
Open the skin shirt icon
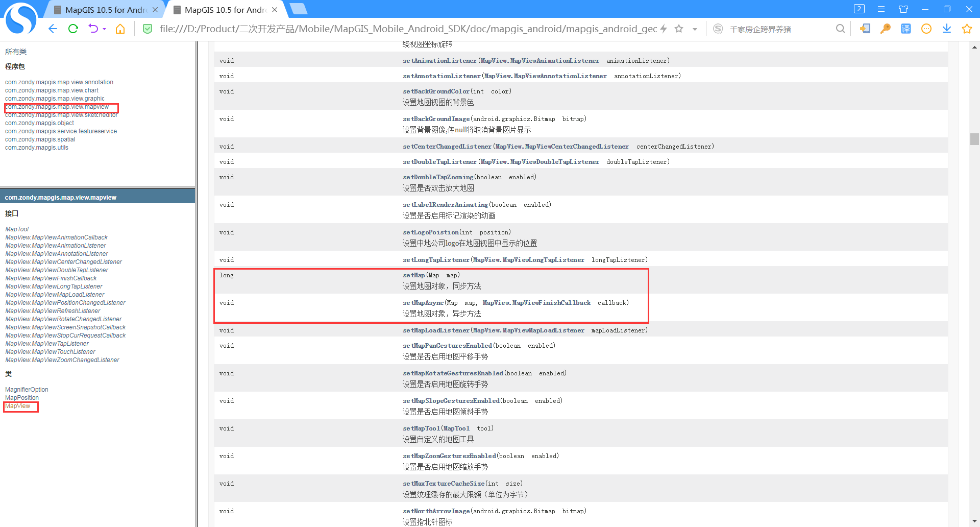point(903,9)
